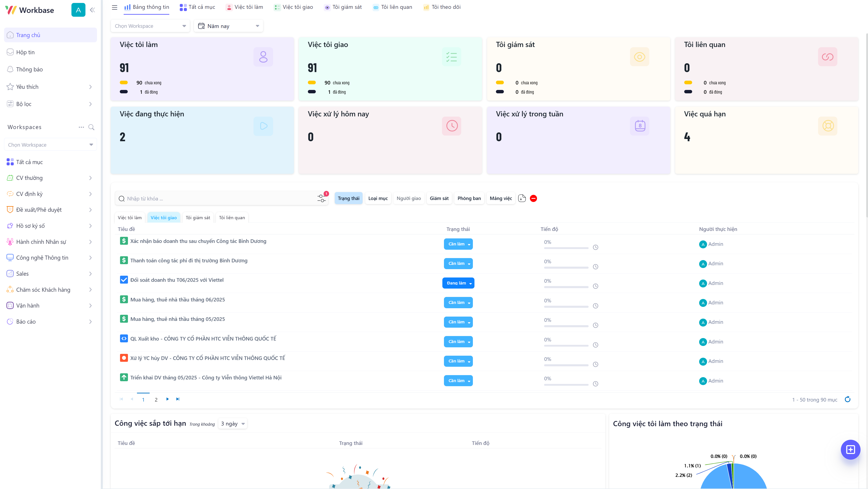Search workspaces using the magnifier icon
The width and height of the screenshot is (868, 489).
pos(91,127)
